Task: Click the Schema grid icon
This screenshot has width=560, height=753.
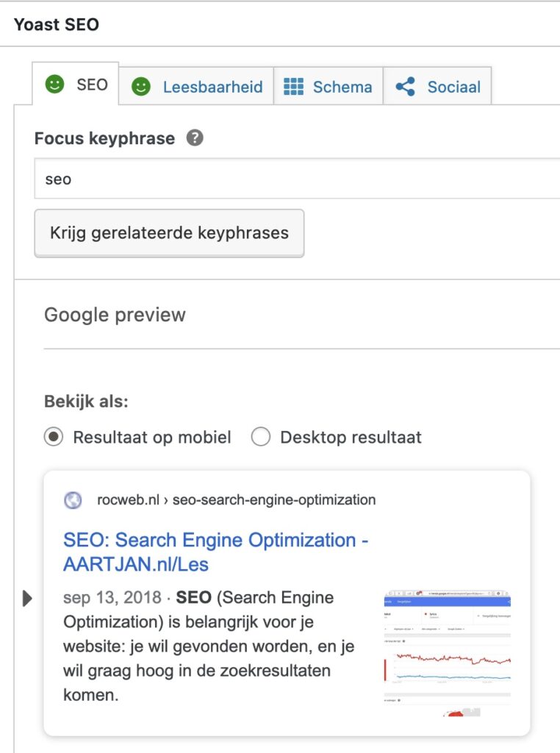Action: (x=293, y=87)
